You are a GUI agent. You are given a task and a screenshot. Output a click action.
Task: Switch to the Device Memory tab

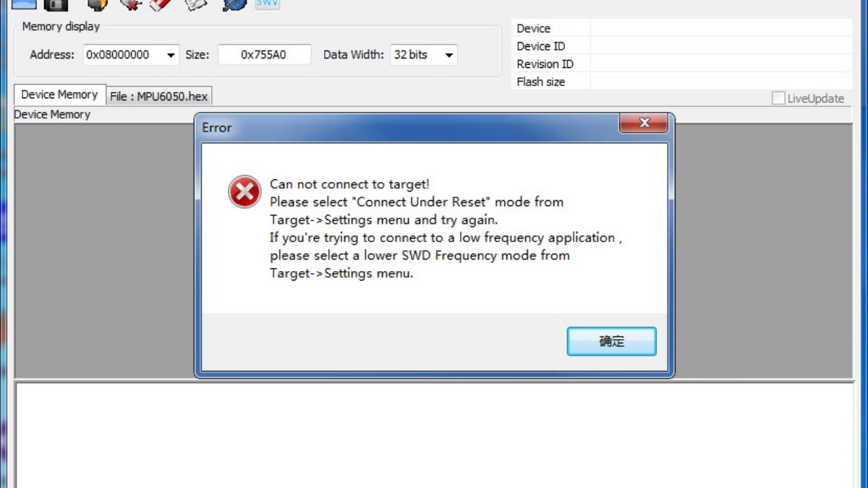click(59, 95)
